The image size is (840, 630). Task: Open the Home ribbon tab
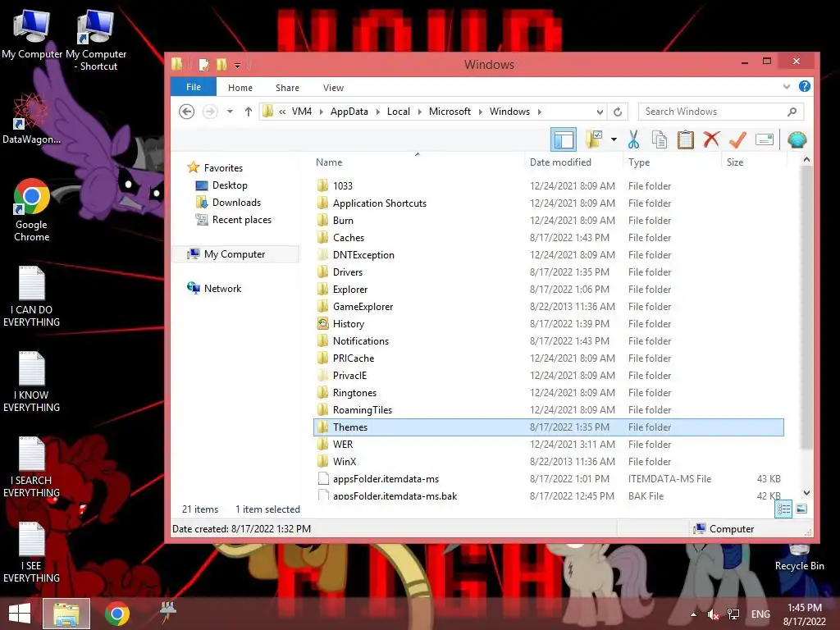[x=240, y=87]
